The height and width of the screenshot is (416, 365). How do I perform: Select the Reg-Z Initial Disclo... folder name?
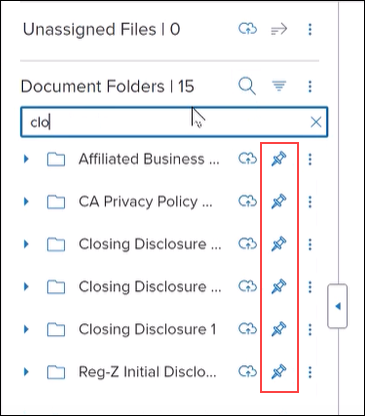(x=147, y=372)
